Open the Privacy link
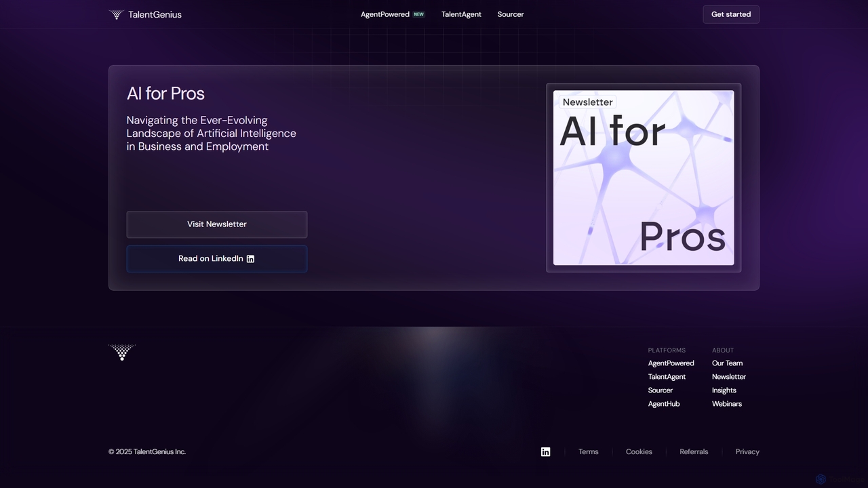This screenshot has width=868, height=488. [x=747, y=452]
